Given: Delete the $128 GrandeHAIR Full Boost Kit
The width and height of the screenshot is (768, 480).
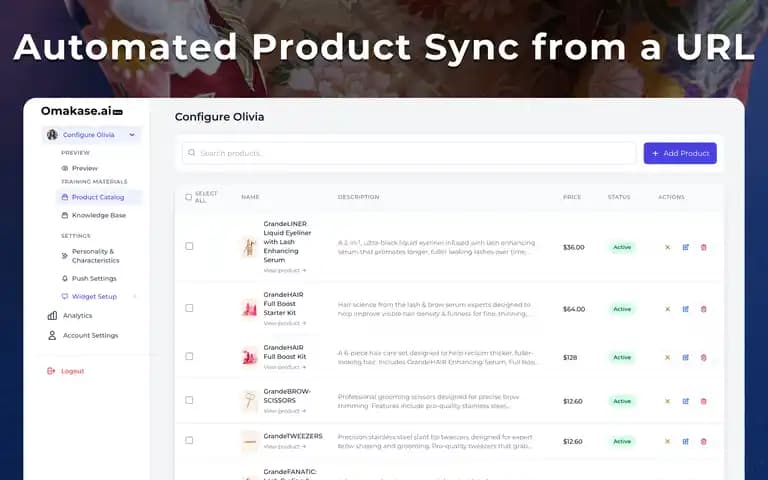Looking at the screenshot, I should (704, 358).
